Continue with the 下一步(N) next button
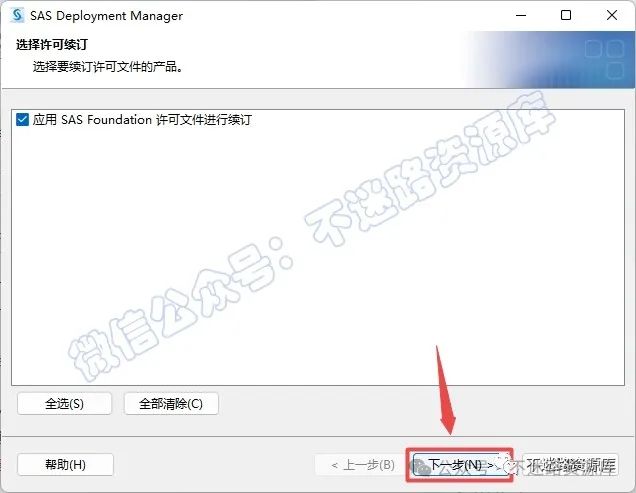636x493 pixels. point(460,465)
